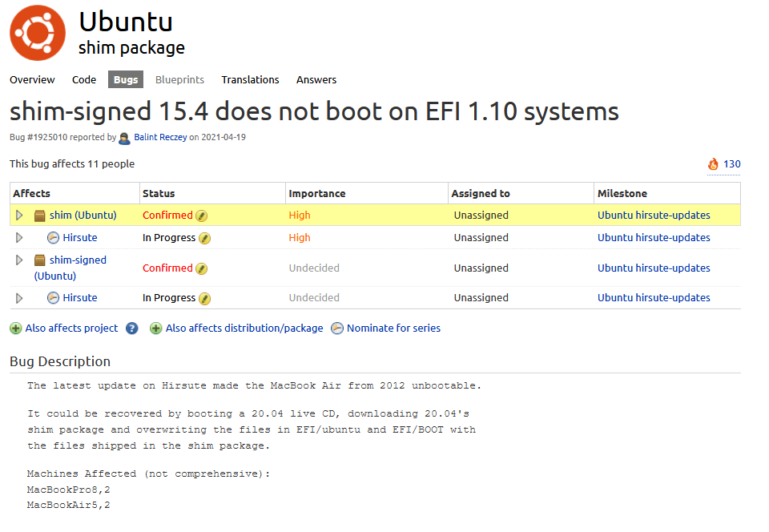Open milestone link in first Hirsute row
Viewport: 769px width, 532px height.
tap(654, 238)
